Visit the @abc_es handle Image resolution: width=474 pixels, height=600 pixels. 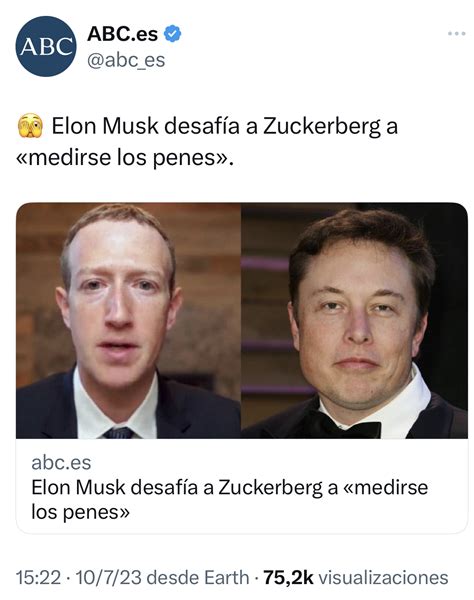coord(126,60)
